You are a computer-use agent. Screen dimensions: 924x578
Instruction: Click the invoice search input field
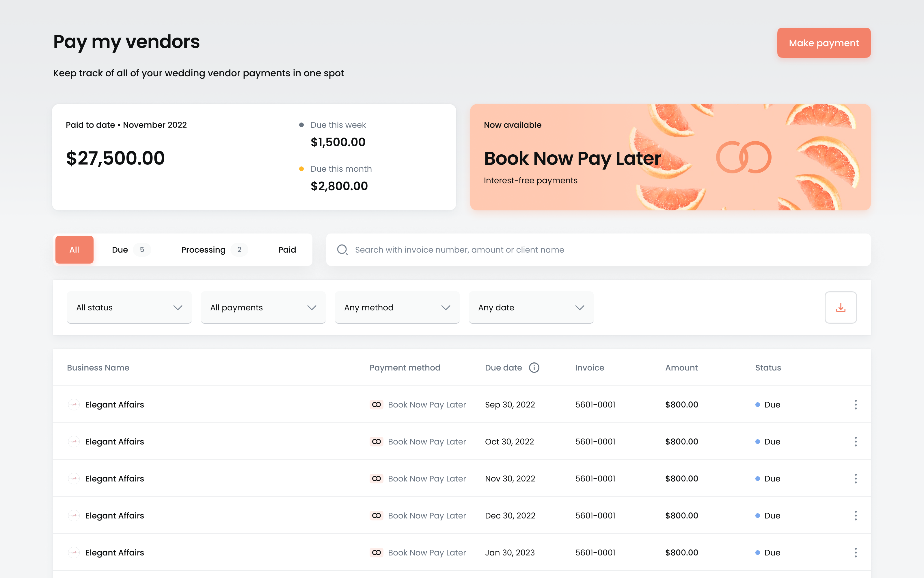tap(598, 250)
